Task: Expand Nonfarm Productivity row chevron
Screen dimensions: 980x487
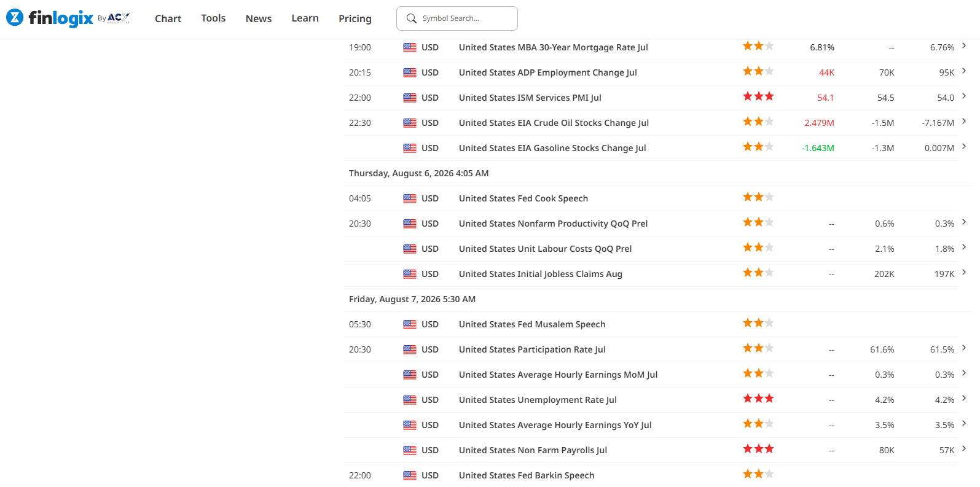Action: point(964,222)
